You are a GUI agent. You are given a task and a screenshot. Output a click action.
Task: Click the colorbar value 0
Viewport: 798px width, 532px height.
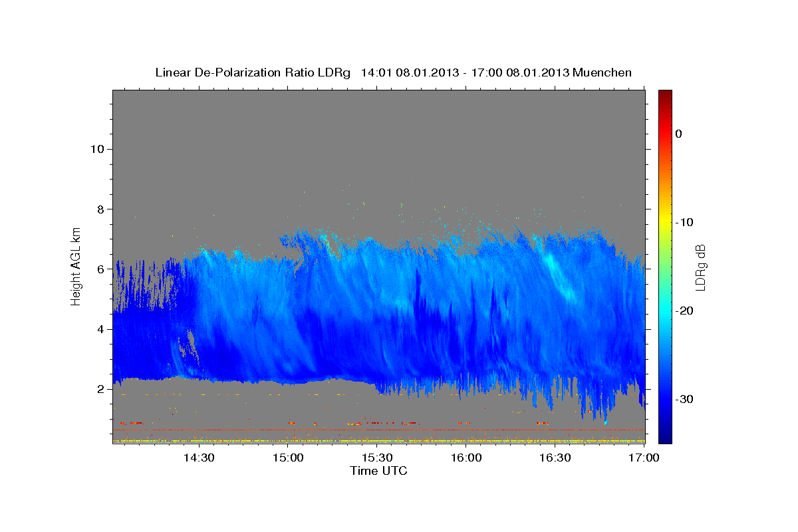click(x=678, y=134)
